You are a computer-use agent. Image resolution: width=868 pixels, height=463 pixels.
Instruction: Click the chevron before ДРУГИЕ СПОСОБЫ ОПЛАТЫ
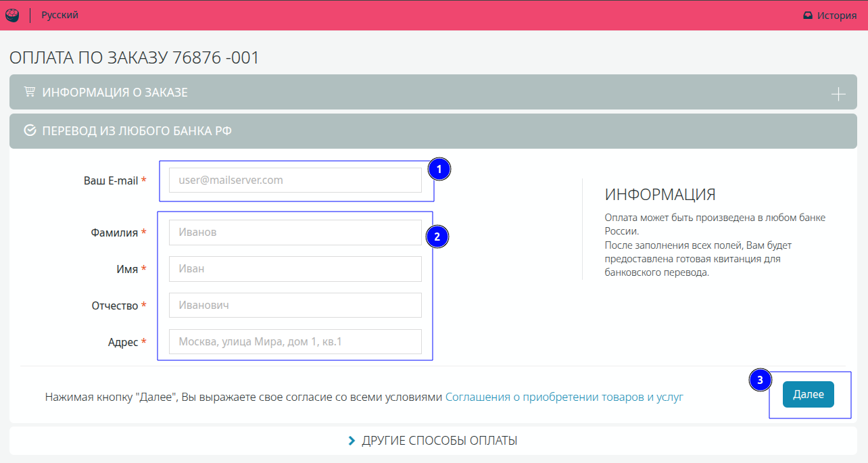pyautogui.click(x=352, y=441)
